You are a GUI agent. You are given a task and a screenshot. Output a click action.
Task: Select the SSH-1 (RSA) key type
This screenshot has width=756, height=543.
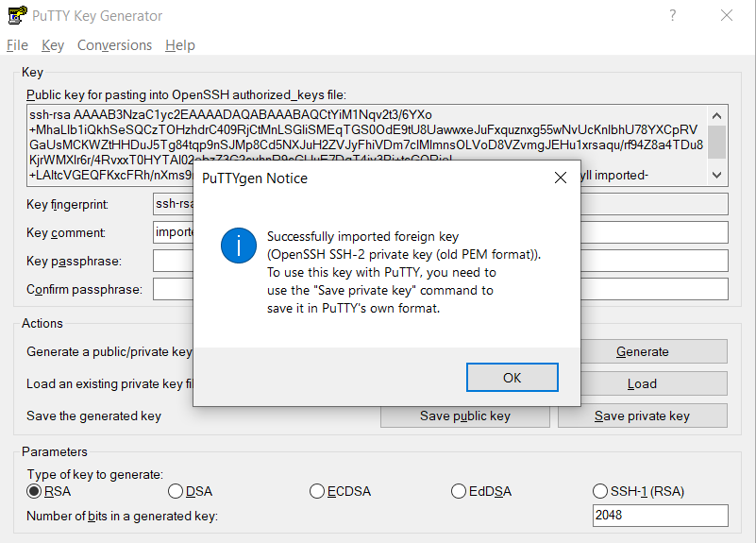coord(638,491)
